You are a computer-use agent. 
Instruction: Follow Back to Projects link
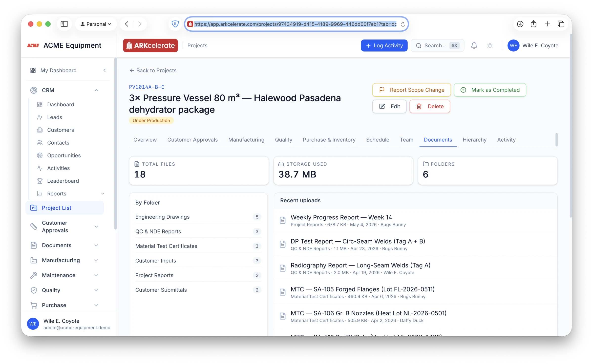coord(153,71)
